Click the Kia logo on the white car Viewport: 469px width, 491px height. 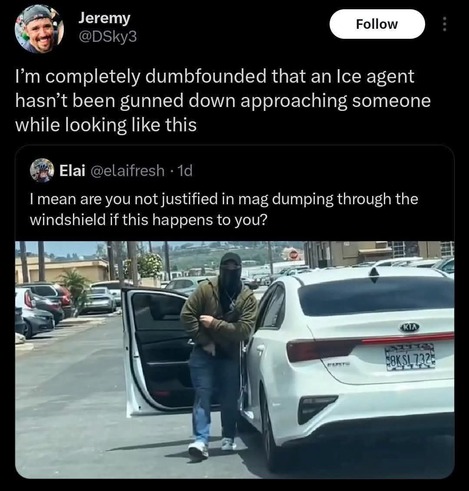point(409,327)
